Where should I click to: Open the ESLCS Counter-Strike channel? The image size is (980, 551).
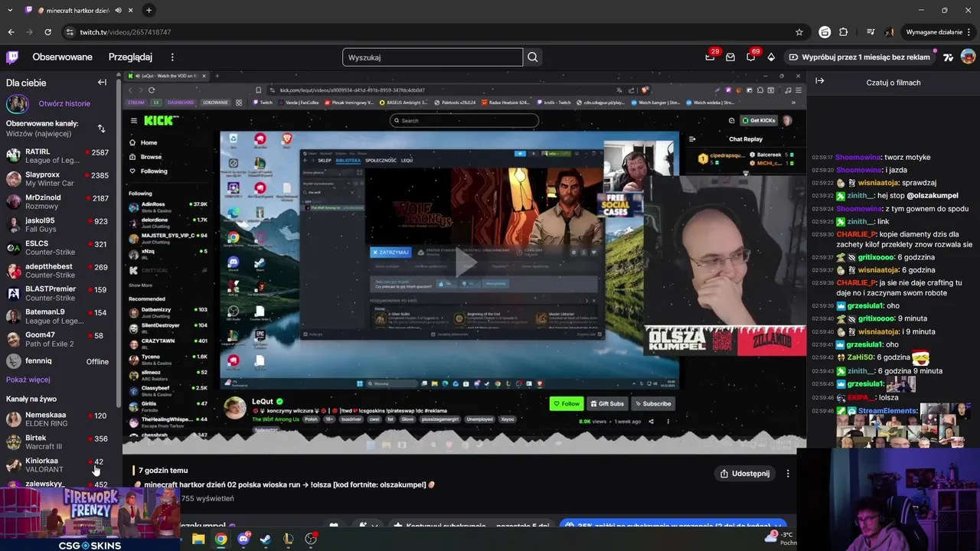point(57,248)
